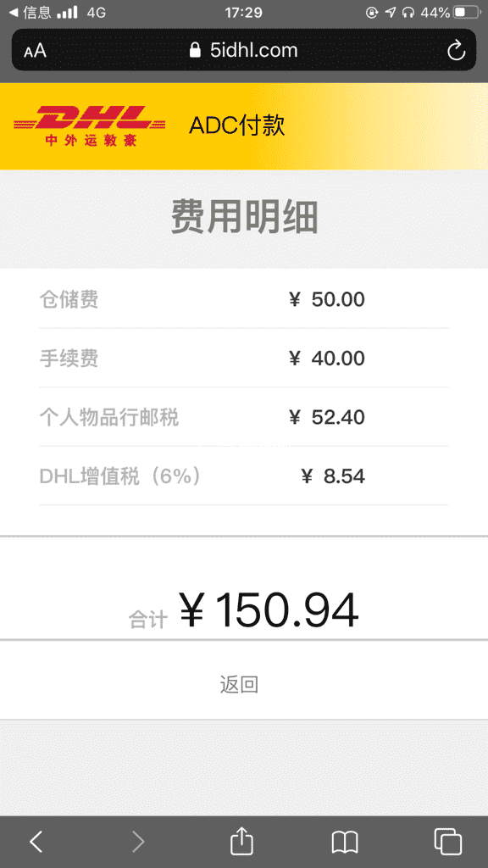Reload the page with refresh icon
The height and width of the screenshot is (868, 488).
(x=457, y=50)
